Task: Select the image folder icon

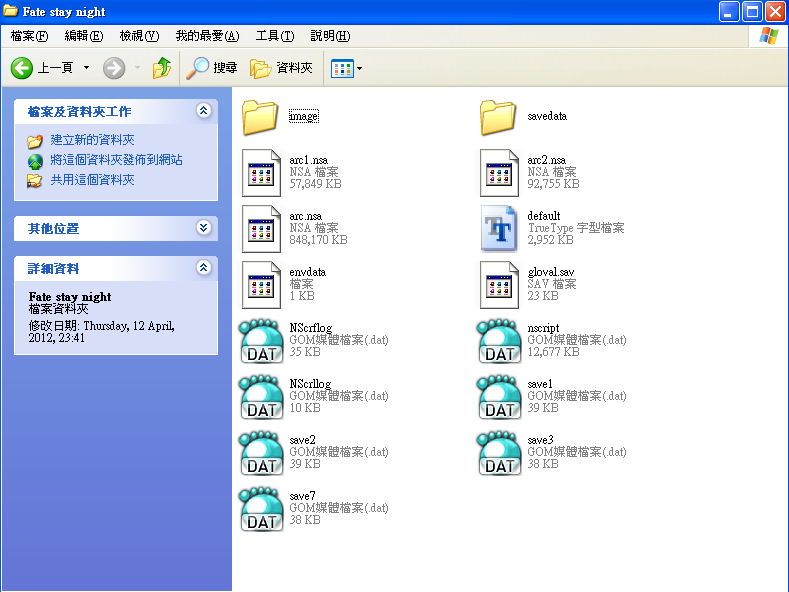Action: 260,117
